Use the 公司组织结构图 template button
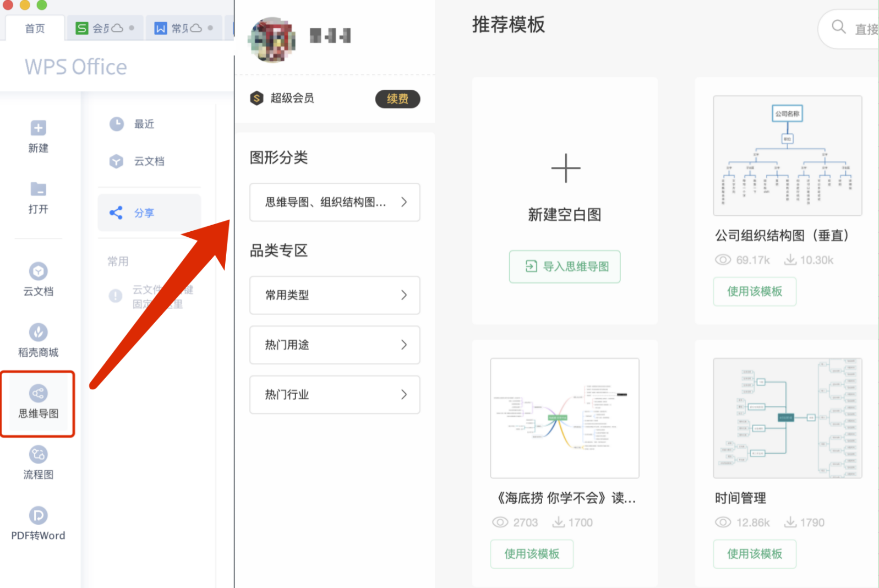879x588 pixels. tap(755, 291)
